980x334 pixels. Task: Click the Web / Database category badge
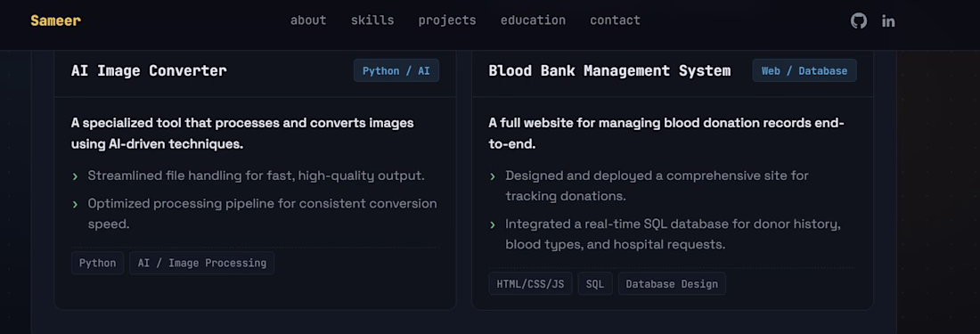click(x=804, y=70)
